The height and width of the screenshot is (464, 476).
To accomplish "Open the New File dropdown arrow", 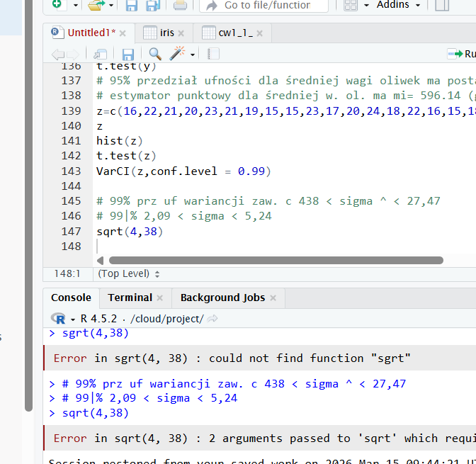I will coord(76,5).
